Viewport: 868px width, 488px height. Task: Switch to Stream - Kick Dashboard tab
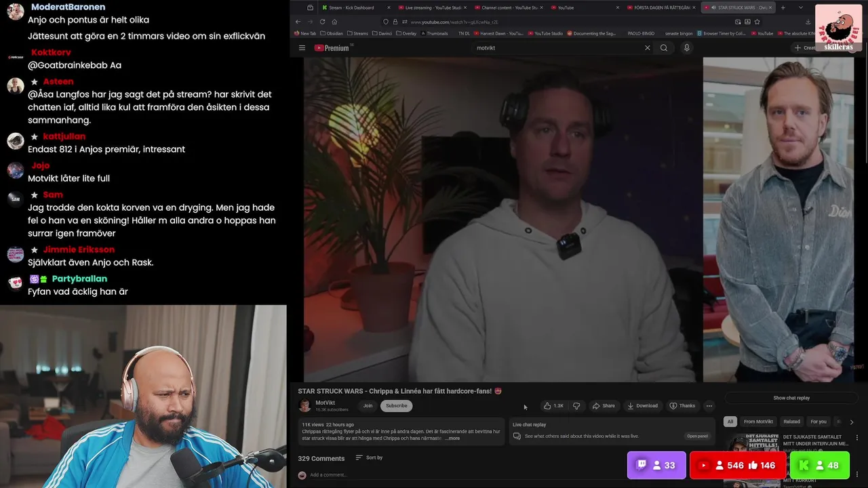click(355, 7)
